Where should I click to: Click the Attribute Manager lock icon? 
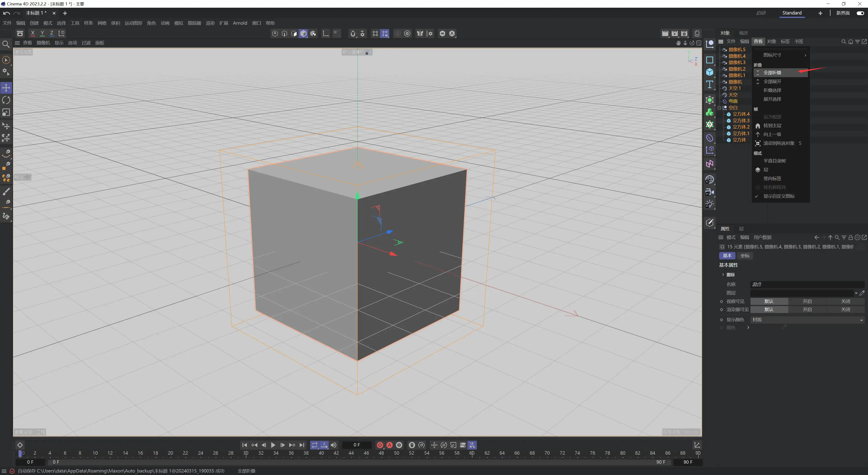pos(850,237)
